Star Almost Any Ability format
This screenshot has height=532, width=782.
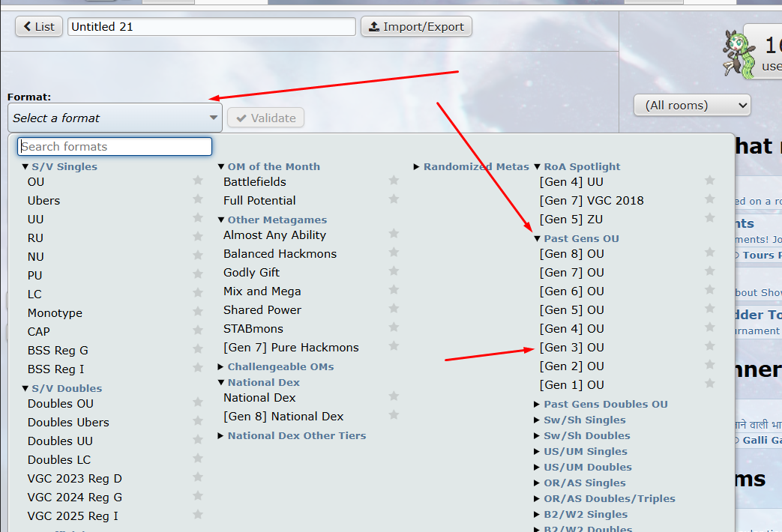point(394,233)
